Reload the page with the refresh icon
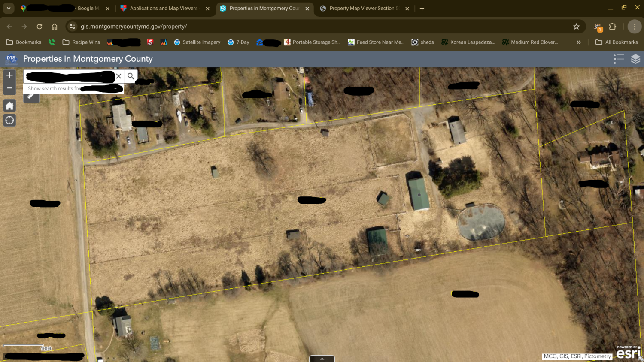 click(x=39, y=26)
